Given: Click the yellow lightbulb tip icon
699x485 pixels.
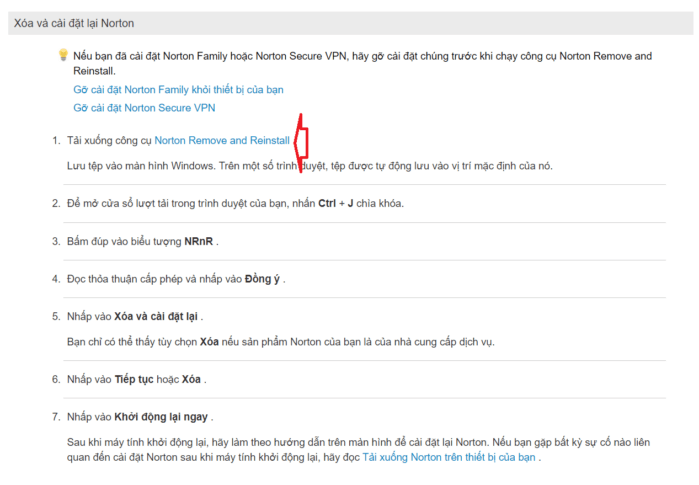Looking at the screenshot, I should point(63,55).
